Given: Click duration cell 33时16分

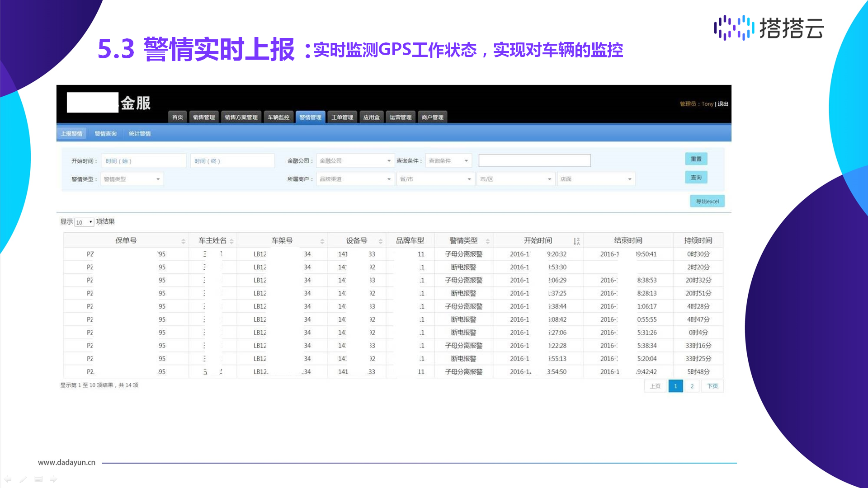Looking at the screenshot, I should pos(698,346).
